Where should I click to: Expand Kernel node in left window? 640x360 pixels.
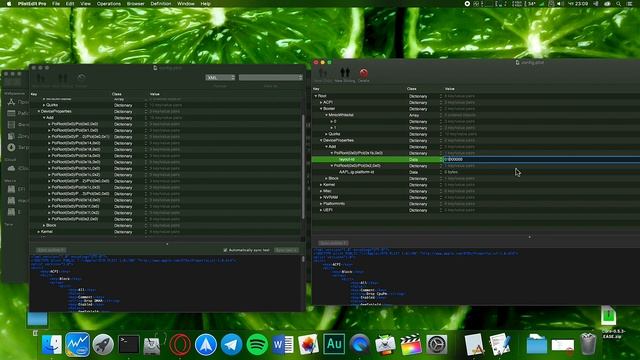[x=39, y=231]
